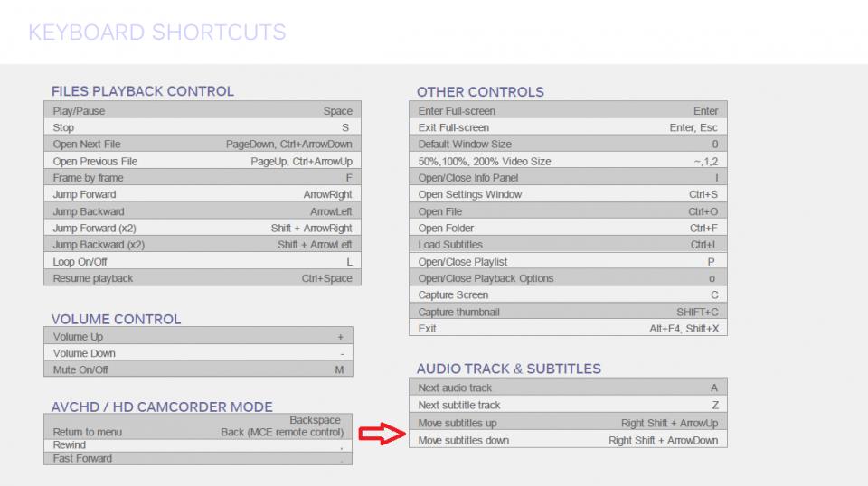Click the Fast Forward row
This screenshot has width=868, height=486.
(198, 458)
